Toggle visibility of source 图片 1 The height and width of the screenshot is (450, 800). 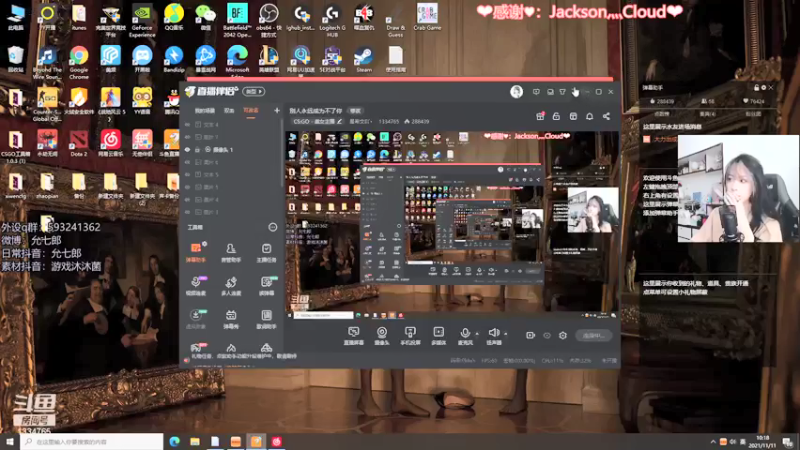click(x=187, y=187)
